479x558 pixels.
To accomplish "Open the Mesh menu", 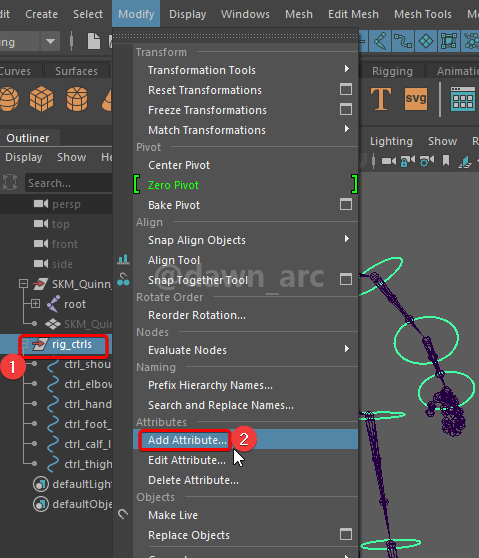I will (299, 14).
